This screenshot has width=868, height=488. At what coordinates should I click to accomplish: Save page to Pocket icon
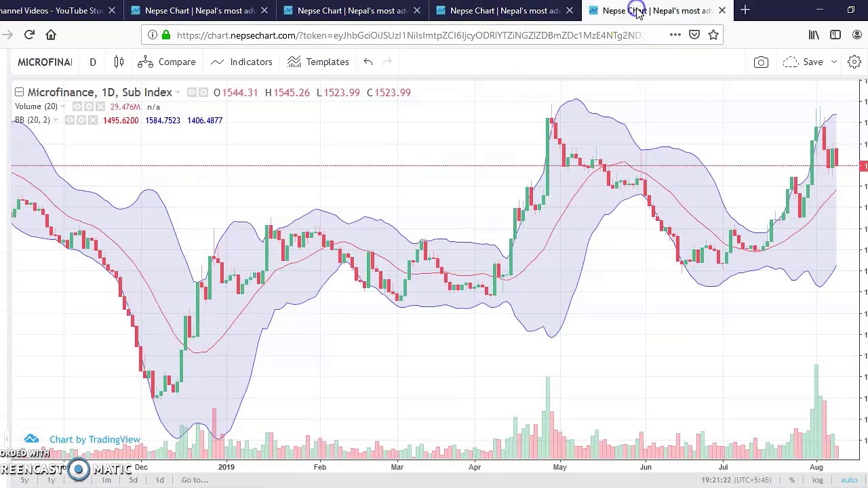[694, 35]
